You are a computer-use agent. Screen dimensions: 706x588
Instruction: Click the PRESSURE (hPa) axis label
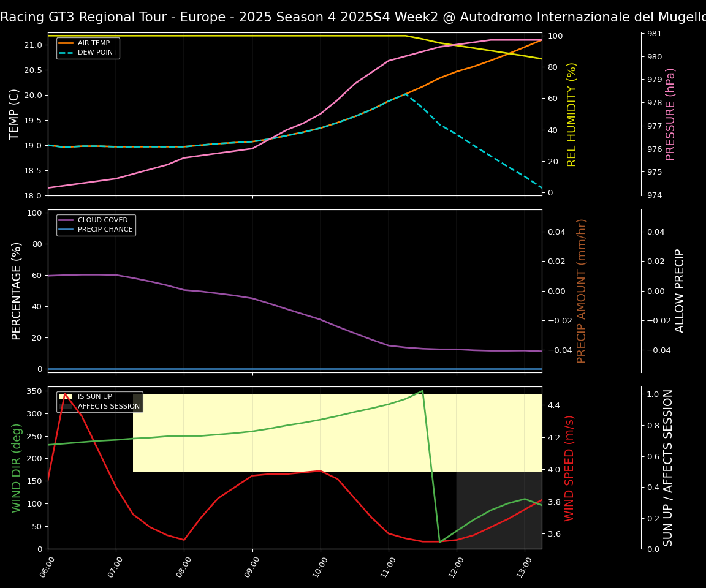[670, 114]
